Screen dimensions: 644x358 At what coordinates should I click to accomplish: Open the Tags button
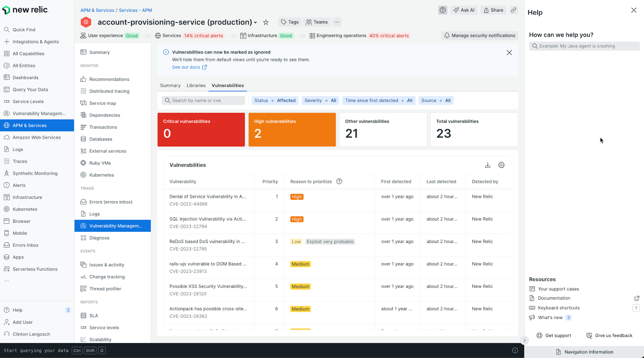tap(290, 22)
